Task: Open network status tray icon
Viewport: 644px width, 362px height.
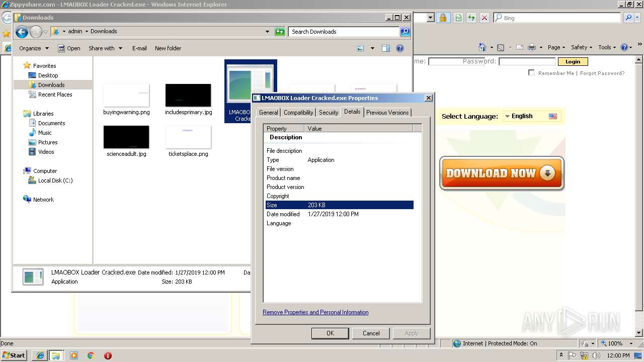Action: tap(584, 355)
